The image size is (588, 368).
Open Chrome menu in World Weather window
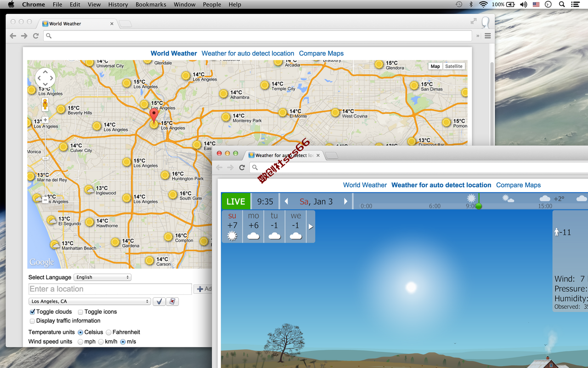pos(488,36)
